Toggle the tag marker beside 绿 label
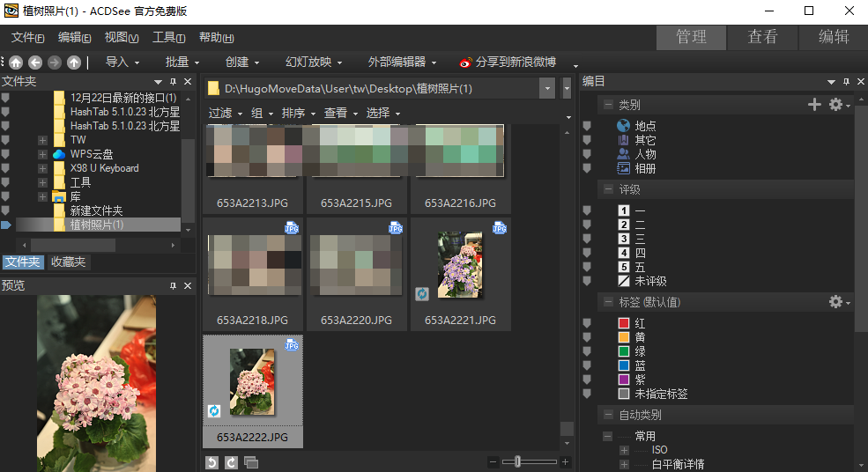Image resolution: width=868 pixels, height=472 pixels. tap(588, 351)
